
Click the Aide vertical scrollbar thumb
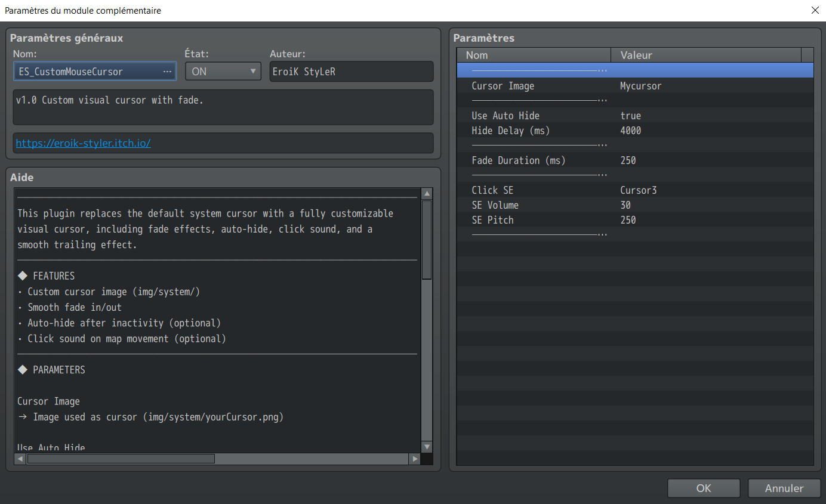pos(427,240)
